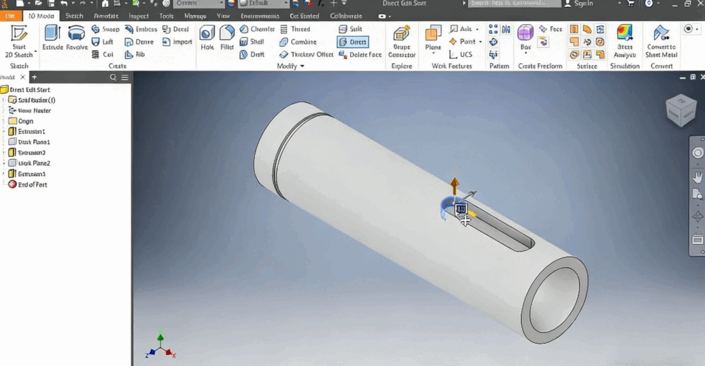The height and width of the screenshot is (366, 705).
Task: Choose the Sweep command
Action: [x=105, y=29]
